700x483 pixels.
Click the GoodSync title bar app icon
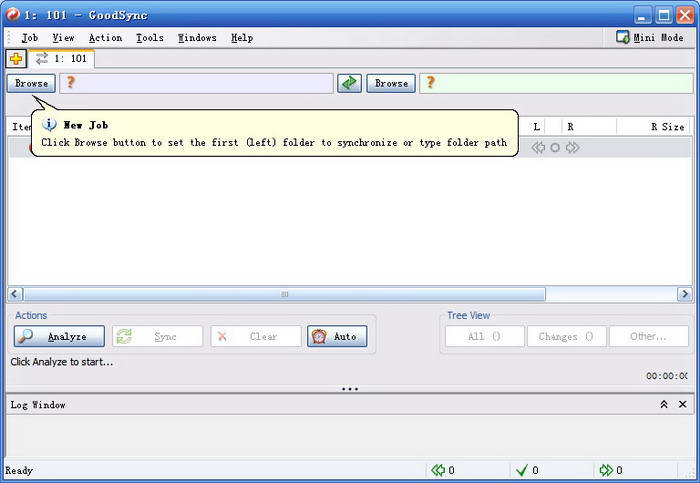[x=12, y=15]
